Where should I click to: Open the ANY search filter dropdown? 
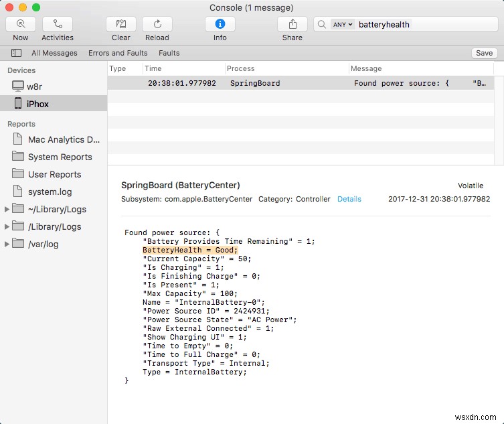tap(342, 25)
